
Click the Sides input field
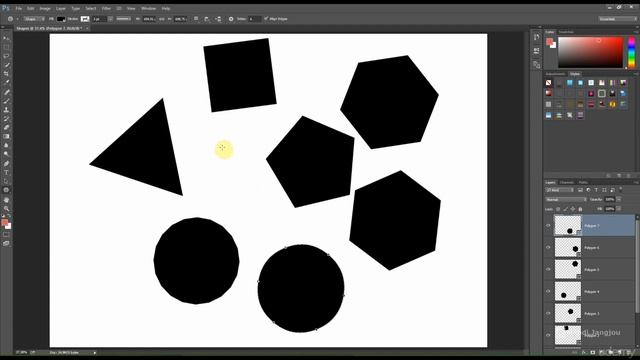255,19
